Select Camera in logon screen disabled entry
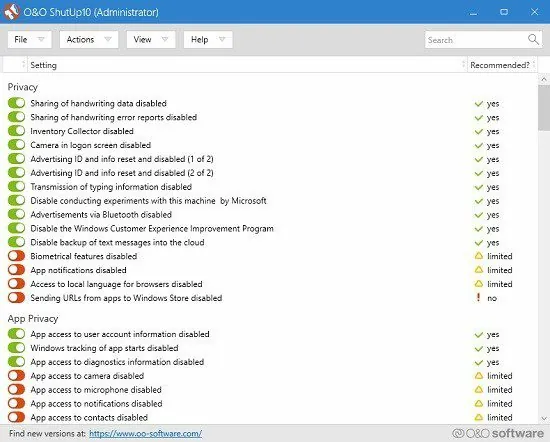Image resolution: width=550 pixels, height=442 pixels. click(x=90, y=145)
